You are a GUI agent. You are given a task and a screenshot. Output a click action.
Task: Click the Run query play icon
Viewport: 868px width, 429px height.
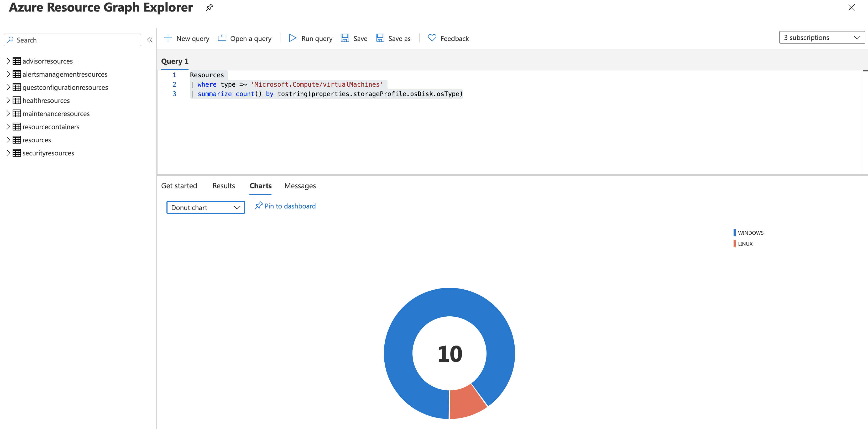[292, 38]
